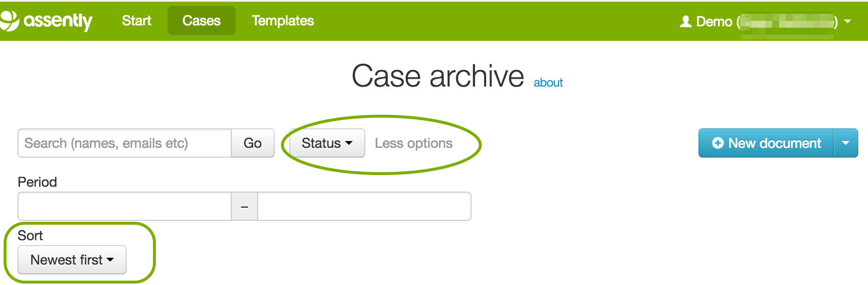Open the about link beside Case archive

coord(548,83)
